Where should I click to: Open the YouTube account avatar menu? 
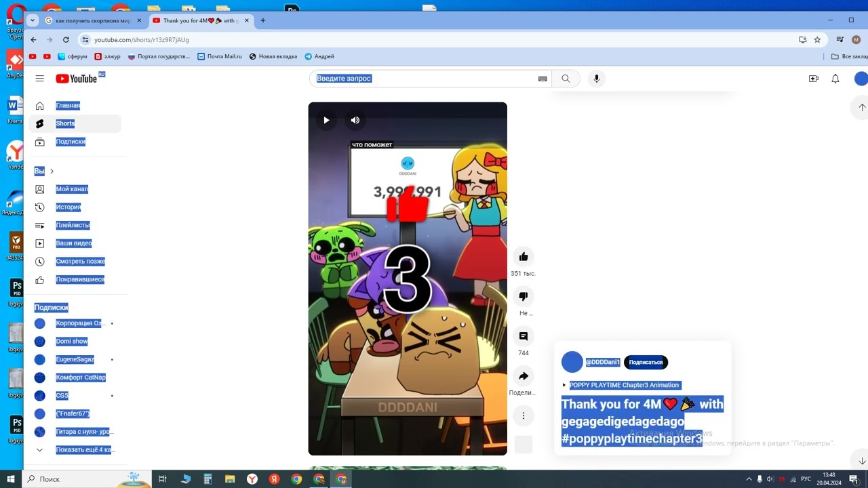[x=861, y=79]
